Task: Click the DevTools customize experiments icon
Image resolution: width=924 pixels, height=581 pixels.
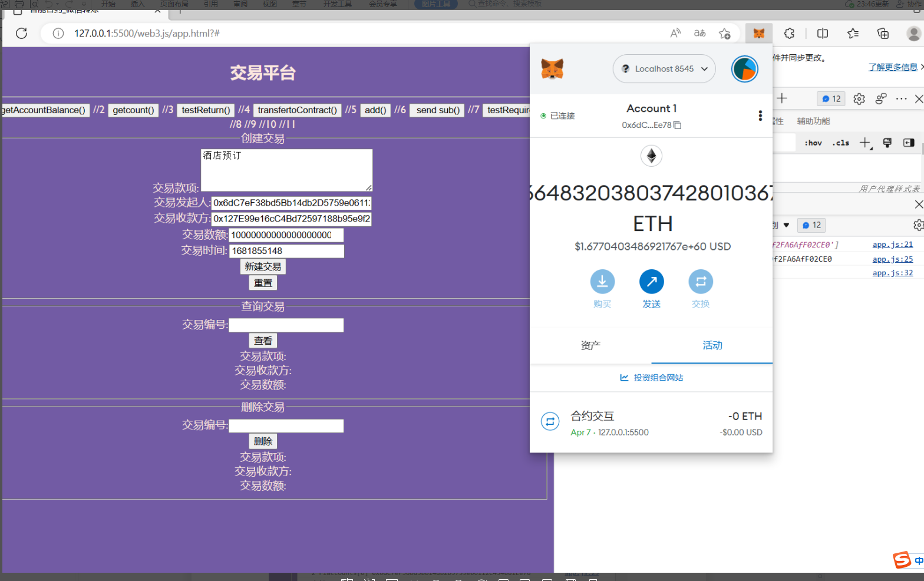Action: pos(881,99)
